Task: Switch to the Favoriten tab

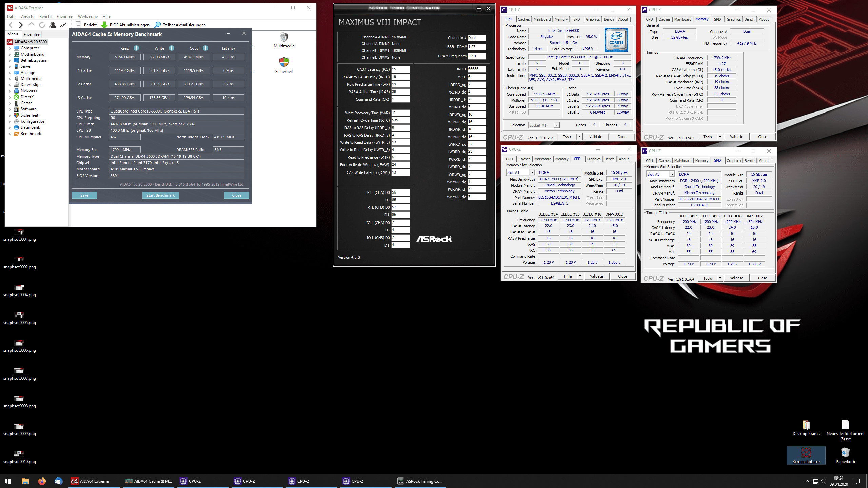Action: click(x=32, y=34)
